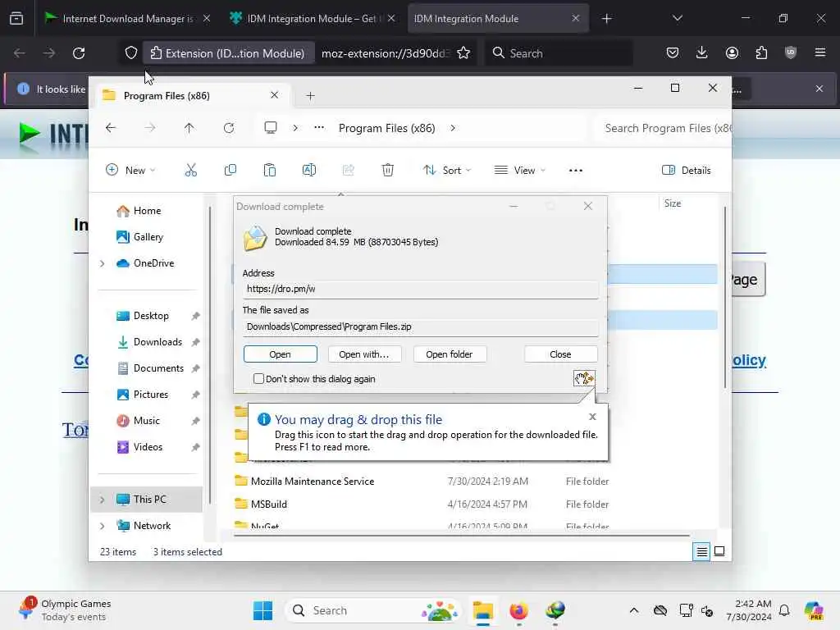Close the drag & drop tooltip balloon
Viewport: 840px width, 630px height.
click(592, 417)
